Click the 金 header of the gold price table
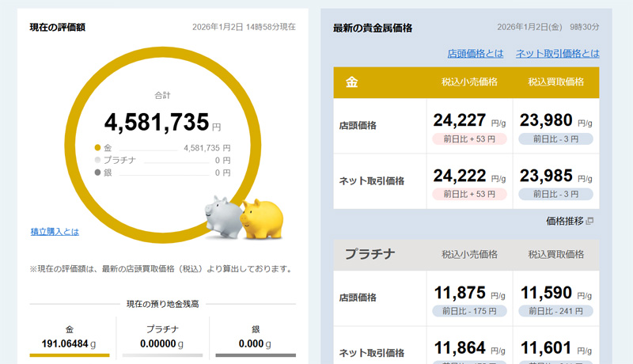 (x=352, y=82)
